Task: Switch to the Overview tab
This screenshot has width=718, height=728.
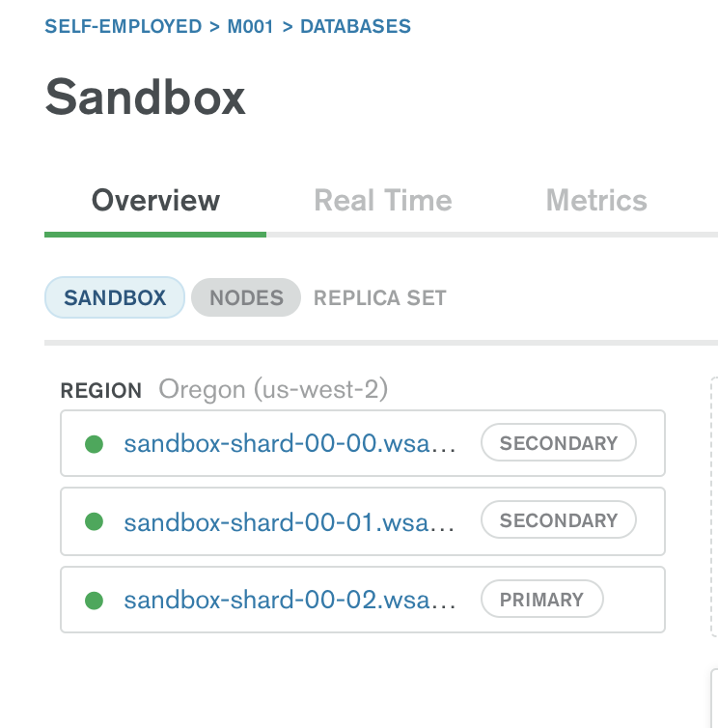Action: click(x=155, y=201)
